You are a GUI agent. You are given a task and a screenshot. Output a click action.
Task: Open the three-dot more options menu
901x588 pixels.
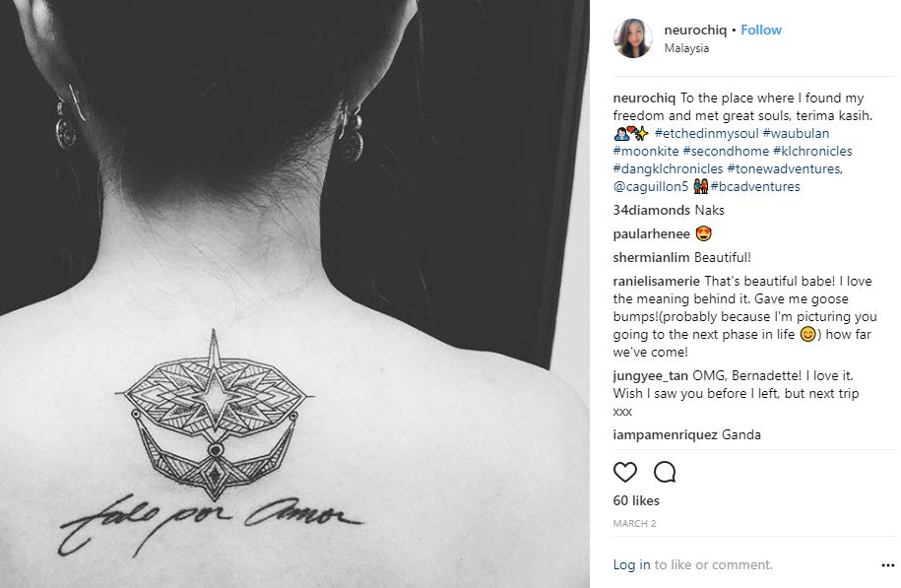(x=888, y=565)
